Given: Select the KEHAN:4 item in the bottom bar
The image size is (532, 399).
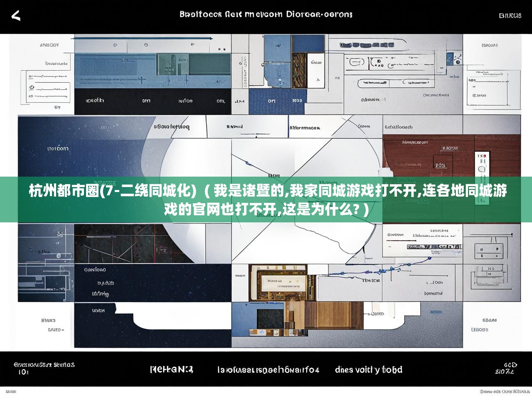Looking at the screenshot, I should pyautogui.click(x=171, y=369).
